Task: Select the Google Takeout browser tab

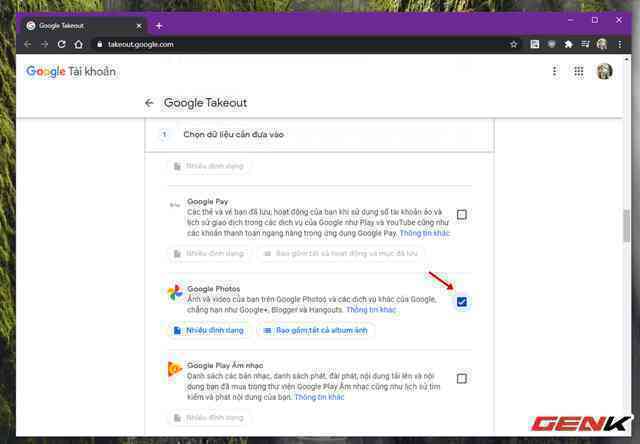Action: coord(84,26)
